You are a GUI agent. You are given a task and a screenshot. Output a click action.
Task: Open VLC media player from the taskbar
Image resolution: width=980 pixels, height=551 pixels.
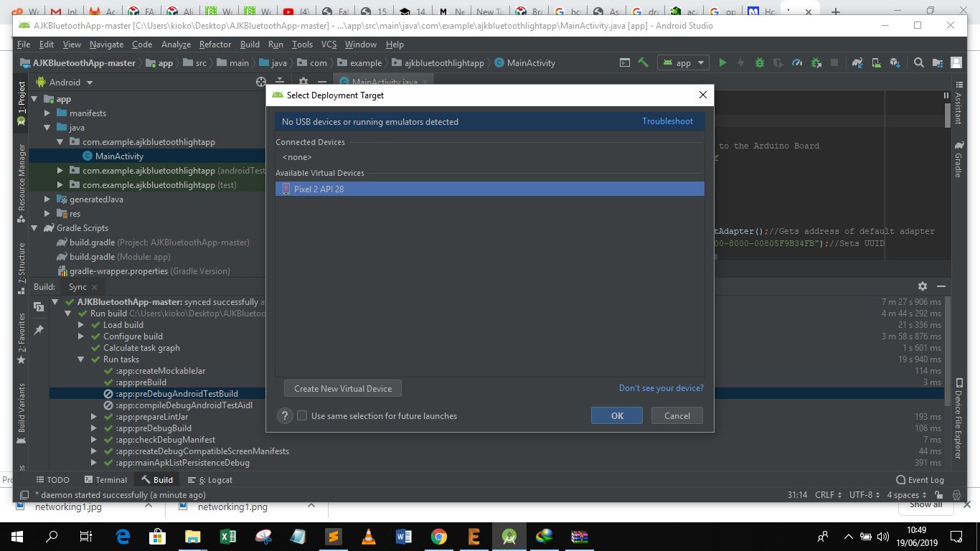[x=369, y=537]
